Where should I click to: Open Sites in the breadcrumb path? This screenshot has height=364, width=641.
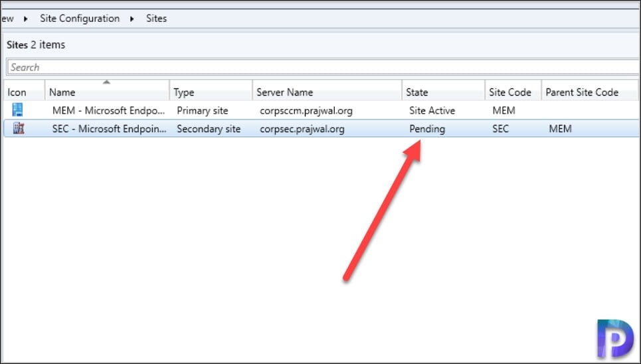[157, 19]
